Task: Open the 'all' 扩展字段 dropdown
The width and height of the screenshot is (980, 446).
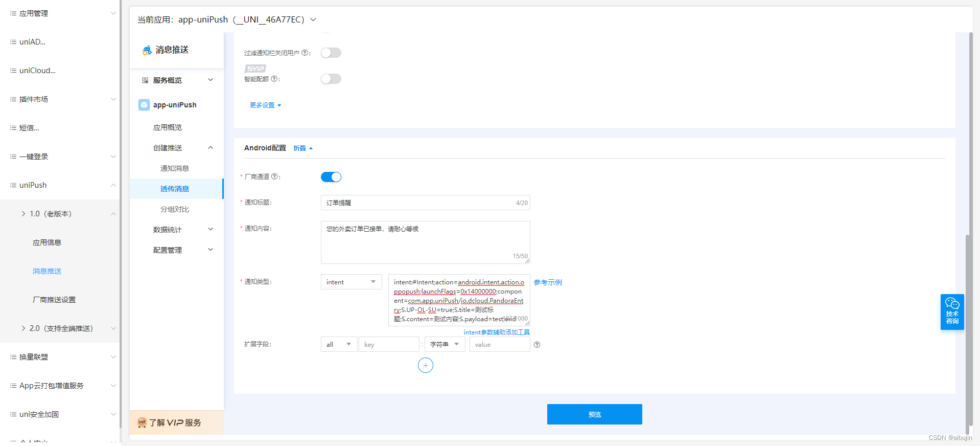Action: coord(339,344)
